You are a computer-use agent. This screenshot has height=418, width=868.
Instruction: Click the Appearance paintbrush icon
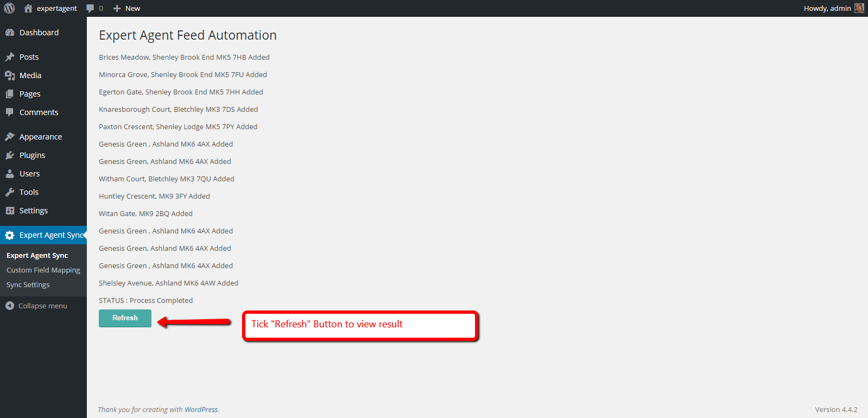10,137
